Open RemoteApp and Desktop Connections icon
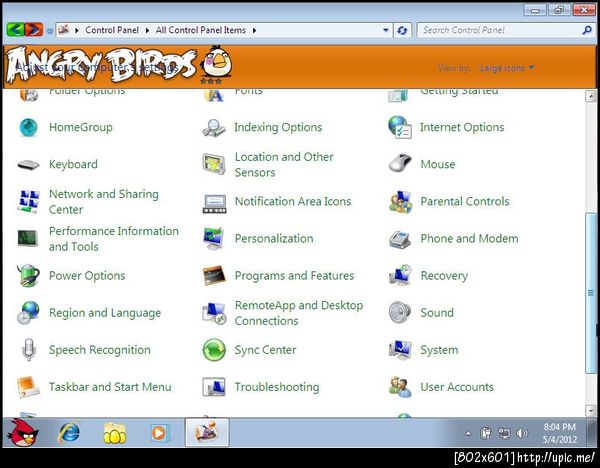 214,313
